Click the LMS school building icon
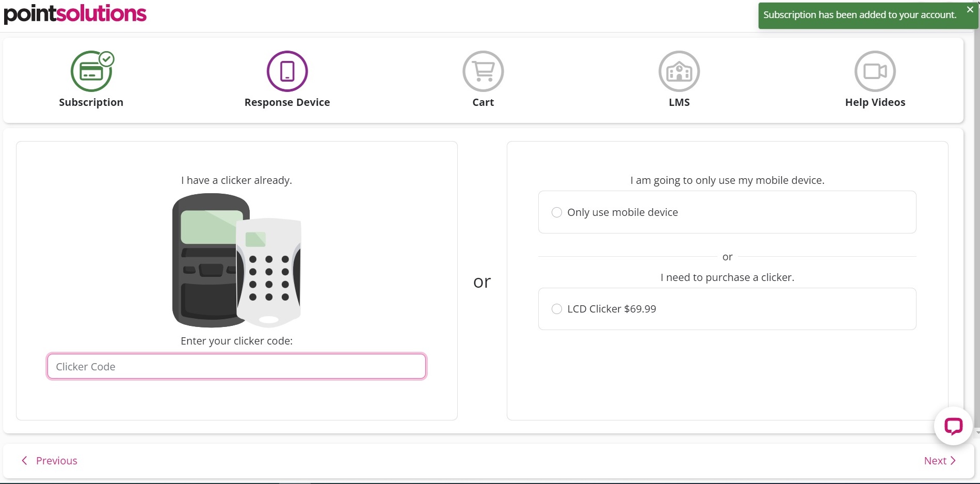Image resolution: width=980 pixels, height=484 pixels. pos(679,71)
